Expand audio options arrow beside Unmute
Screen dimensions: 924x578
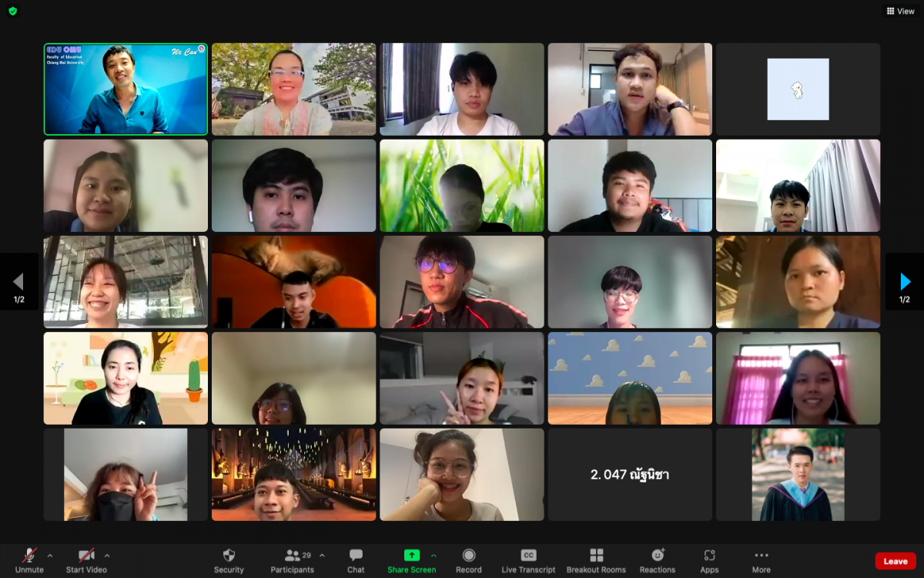pos(50,555)
